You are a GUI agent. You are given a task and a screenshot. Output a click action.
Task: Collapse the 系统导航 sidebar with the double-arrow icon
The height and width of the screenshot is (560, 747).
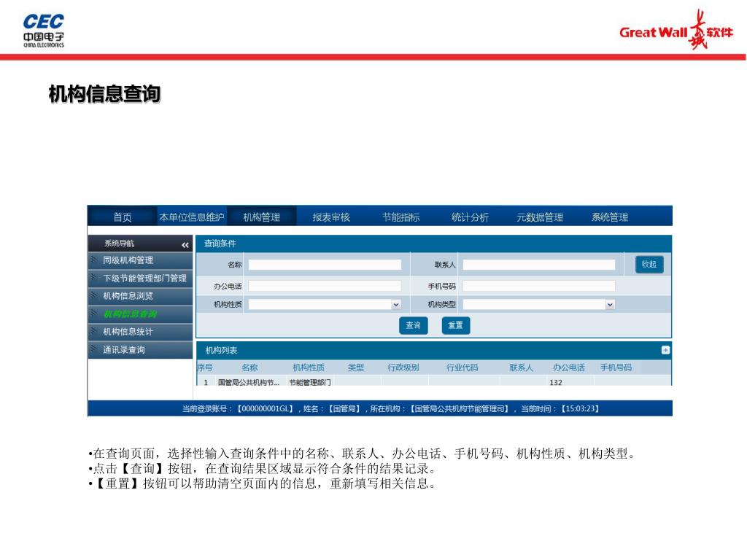(185, 245)
